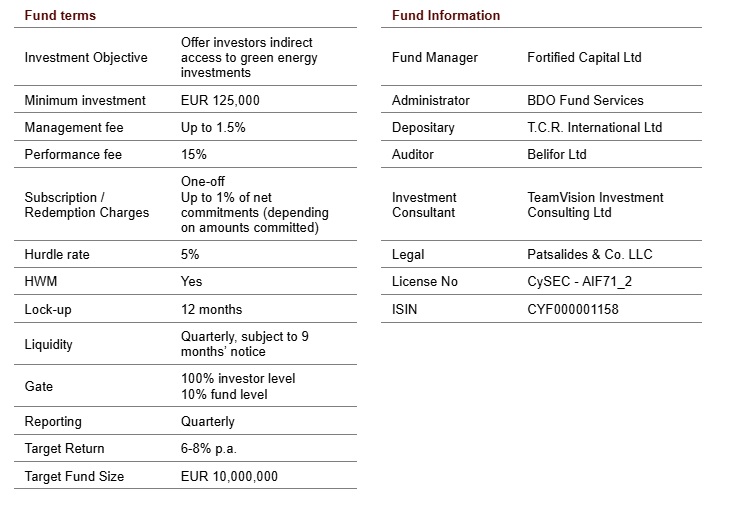Click the TeamVision Investment Consulting Ltd text
This screenshot has height=507, width=755.
pos(595,205)
